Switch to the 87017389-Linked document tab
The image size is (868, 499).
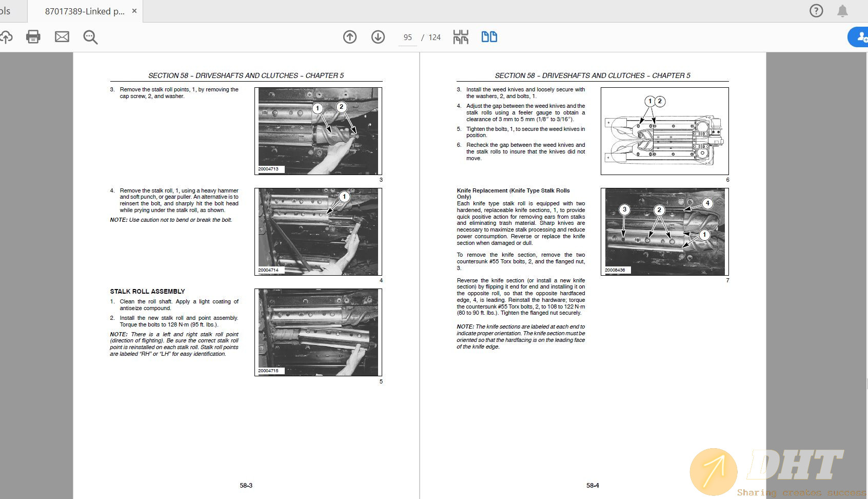coord(85,11)
